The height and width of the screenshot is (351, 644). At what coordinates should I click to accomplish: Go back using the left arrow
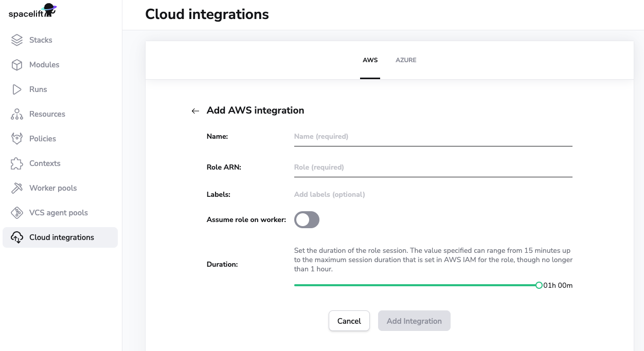pyautogui.click(x=195, y=111)
